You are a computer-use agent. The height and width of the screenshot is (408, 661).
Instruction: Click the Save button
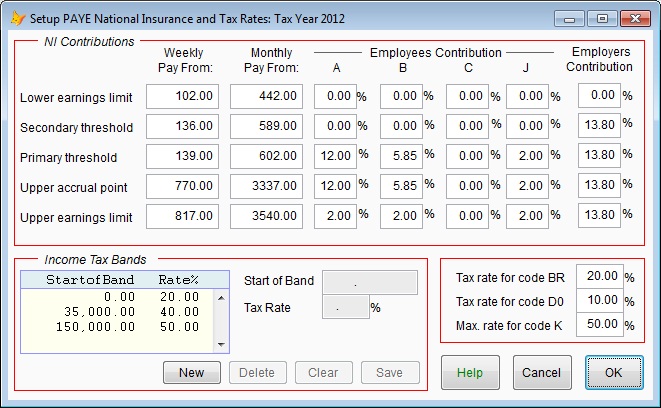click(x=390, y=373)
